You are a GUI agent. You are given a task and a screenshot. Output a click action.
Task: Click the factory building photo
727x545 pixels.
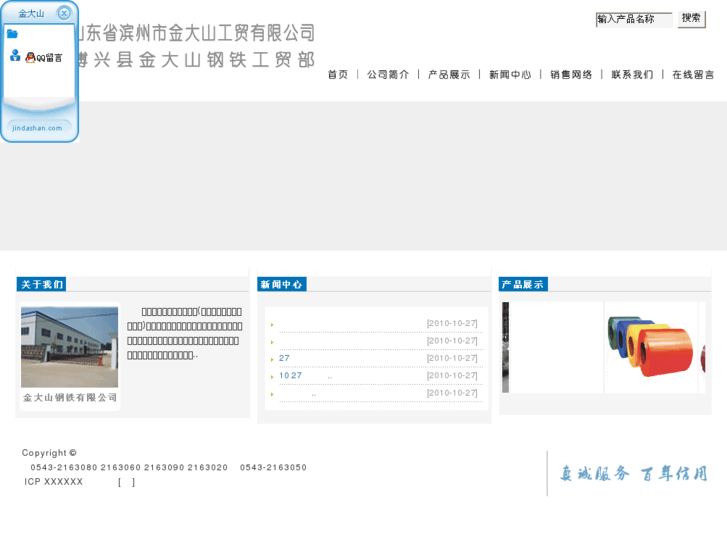[x=69, y=347]
